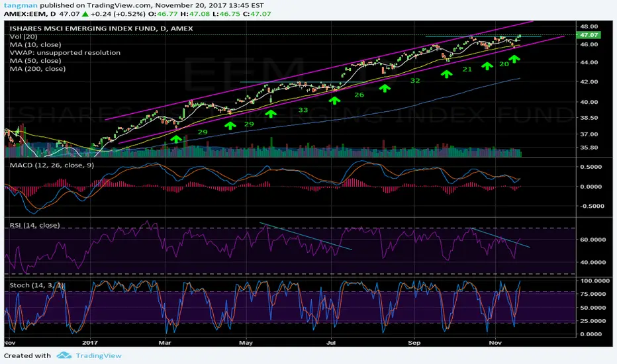Click the 37.00 price axis label
This screenshot has width=617, height=364.
click(x=589, y=134)
